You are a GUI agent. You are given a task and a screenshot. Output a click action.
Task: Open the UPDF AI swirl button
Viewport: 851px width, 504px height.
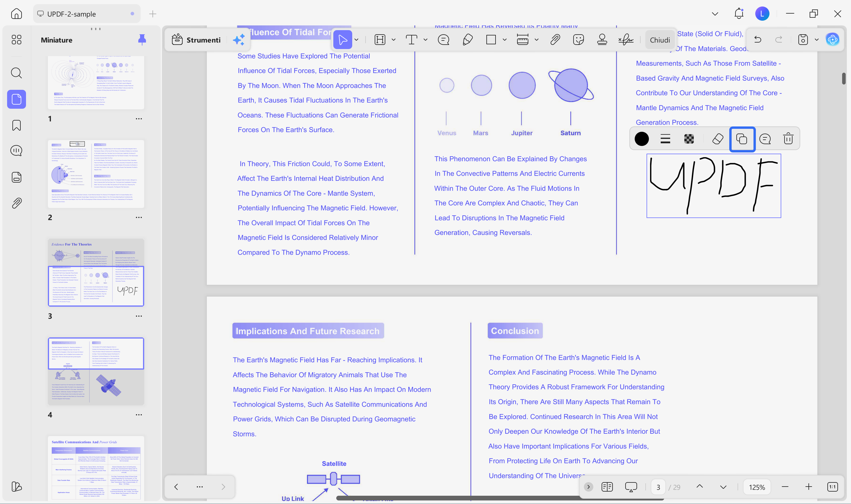[832, 40]
